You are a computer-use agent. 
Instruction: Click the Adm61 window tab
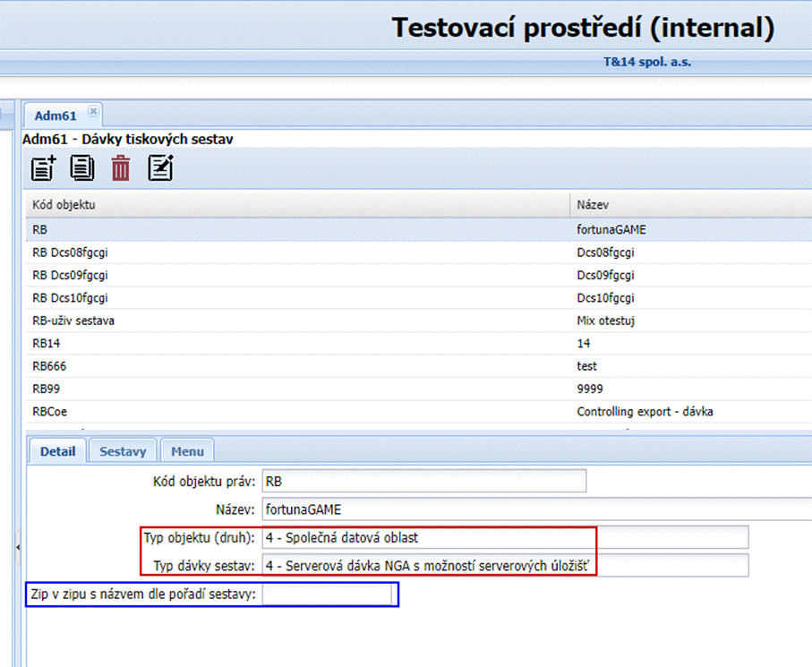point(54,115)
